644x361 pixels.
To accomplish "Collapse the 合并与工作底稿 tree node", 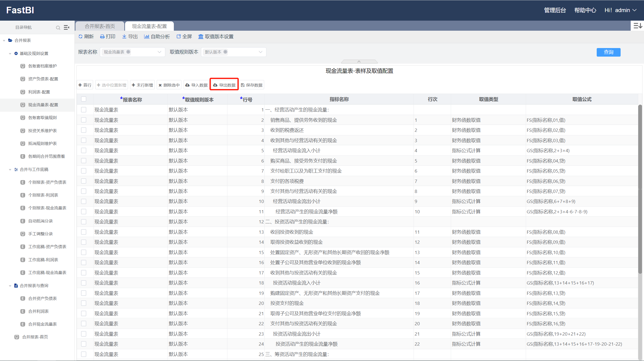I will pyautogui.click(x=10, y=170).
